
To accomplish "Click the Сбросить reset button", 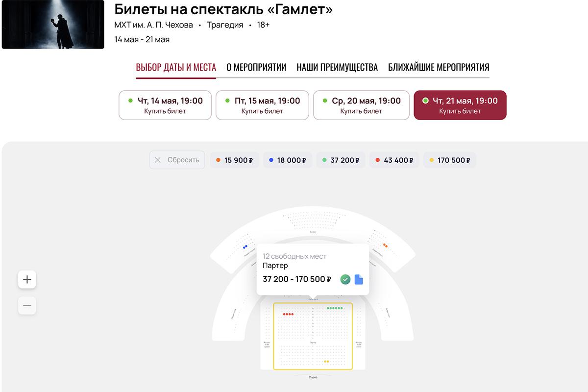I will tap(177, 160).
